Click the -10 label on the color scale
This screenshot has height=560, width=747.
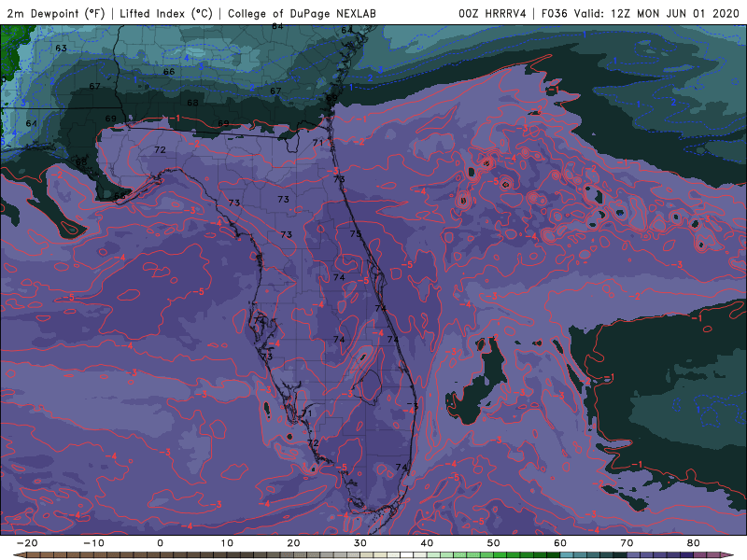[x=93, y=543]
